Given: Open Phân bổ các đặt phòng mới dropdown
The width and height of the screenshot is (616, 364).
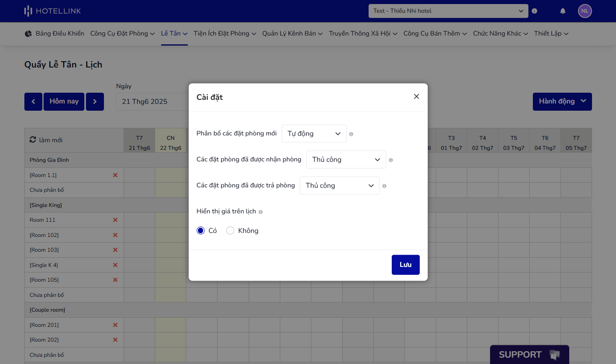Looking at the screenshot, I should [x=314, y=133].
